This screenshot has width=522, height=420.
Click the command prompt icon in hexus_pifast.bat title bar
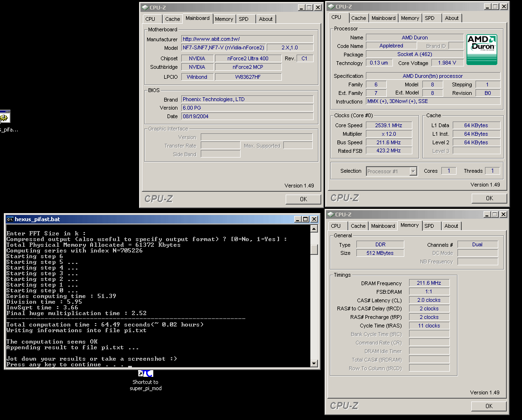point(10,219)
